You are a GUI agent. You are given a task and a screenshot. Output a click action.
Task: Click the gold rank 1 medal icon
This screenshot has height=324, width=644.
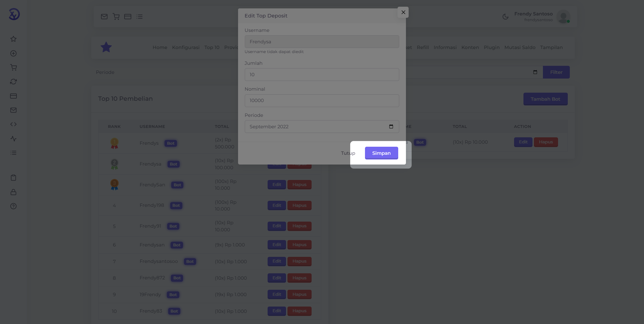click(114, 143)
